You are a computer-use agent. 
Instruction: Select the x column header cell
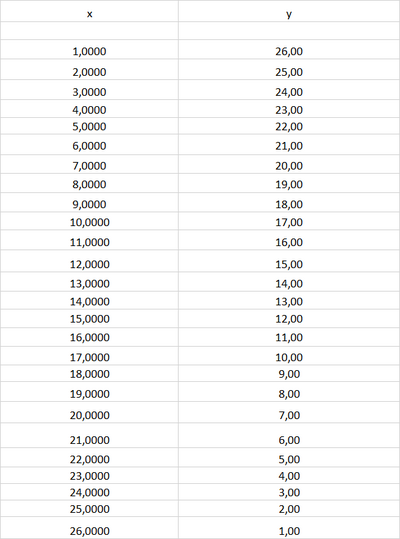tap(89, 11)
